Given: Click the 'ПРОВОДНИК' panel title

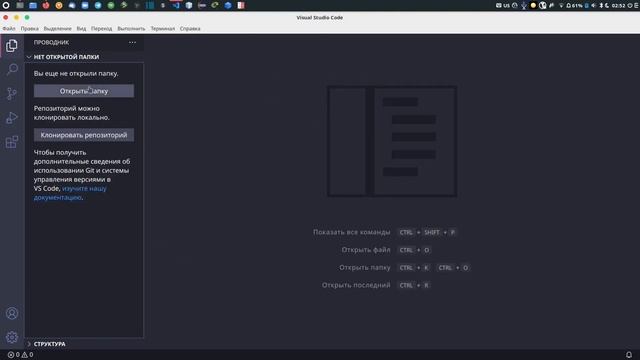Looking at the screenshot, I should pyautogui.click(x=51, y=42).
